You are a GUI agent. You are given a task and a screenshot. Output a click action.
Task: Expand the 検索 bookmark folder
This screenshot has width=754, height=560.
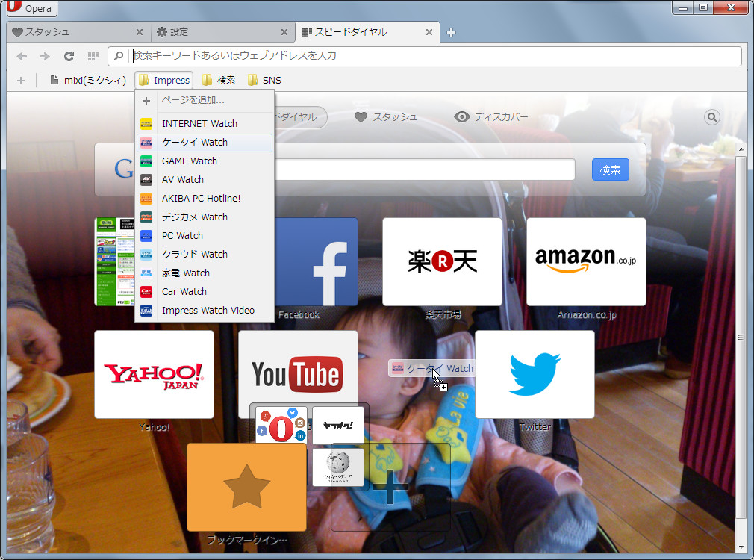[219, 81]
